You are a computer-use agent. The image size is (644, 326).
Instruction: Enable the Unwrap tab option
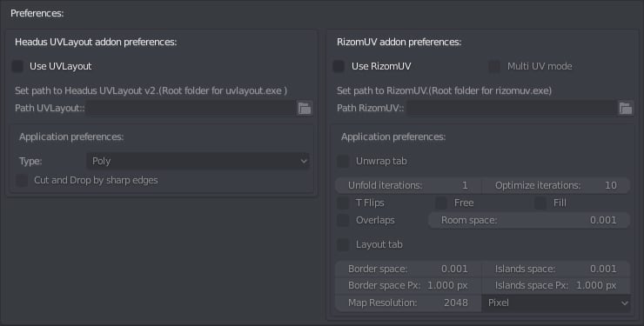click(x=343, y=161)
